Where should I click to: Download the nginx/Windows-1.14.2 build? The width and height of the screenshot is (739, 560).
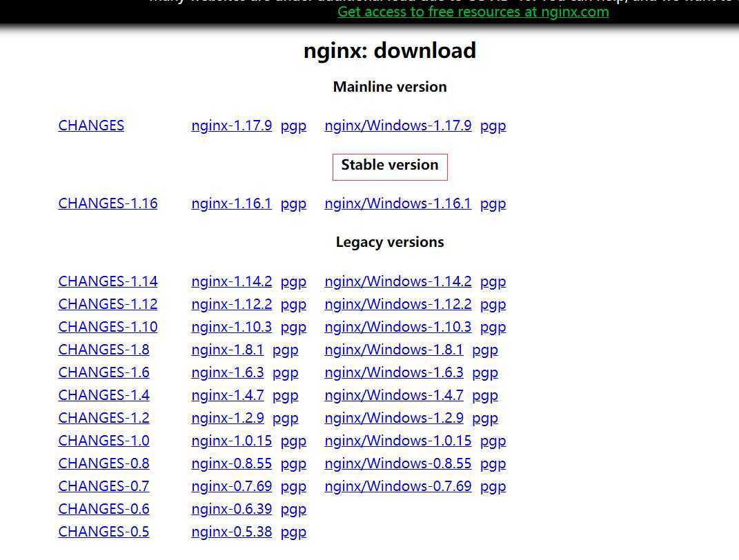point(397,281)
